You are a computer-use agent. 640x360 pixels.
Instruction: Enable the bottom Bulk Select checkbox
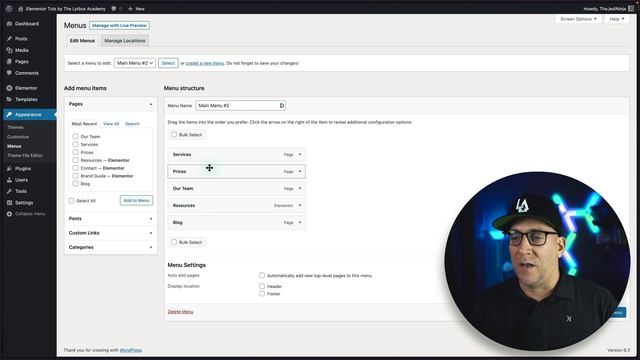174,242
